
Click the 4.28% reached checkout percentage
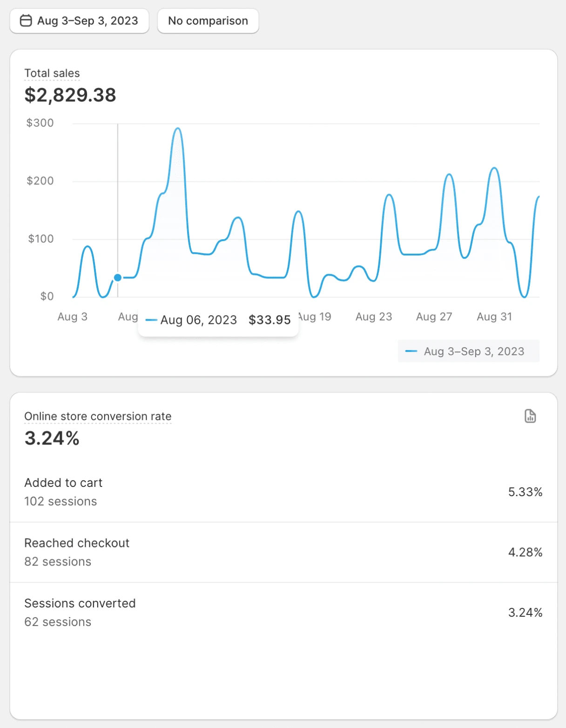pyautogui.click(x=525, y=553)
